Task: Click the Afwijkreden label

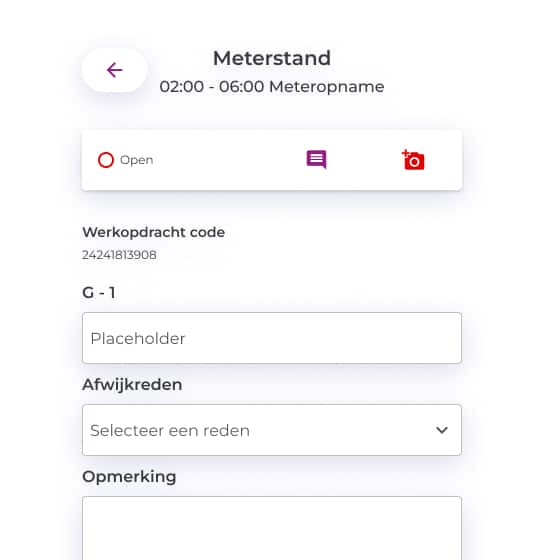Action: 132,385
